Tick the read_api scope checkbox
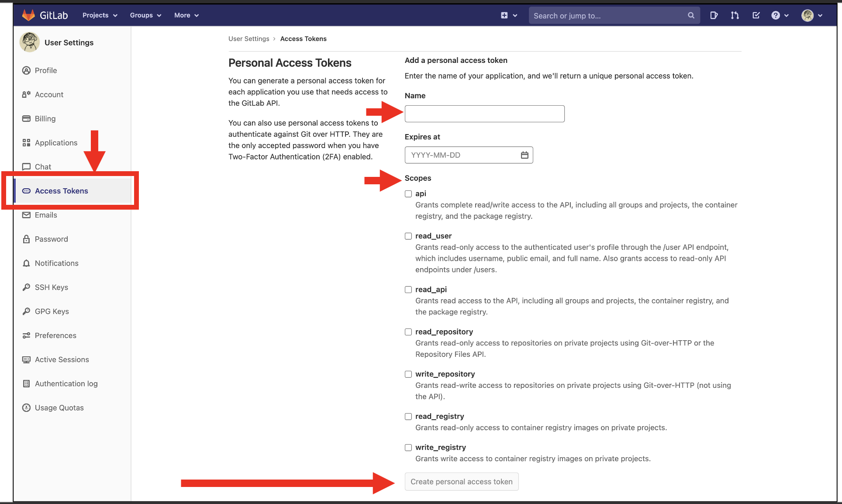842x504 pixels. point(408,290)
